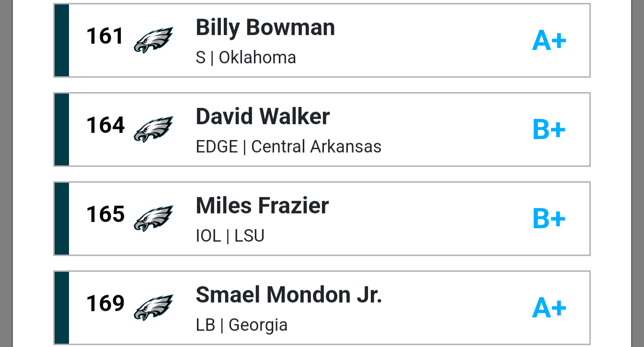The image size is (644, 347).
Task: Select the A+ grade for Smael Mondon Jr.
Action: 549,308
